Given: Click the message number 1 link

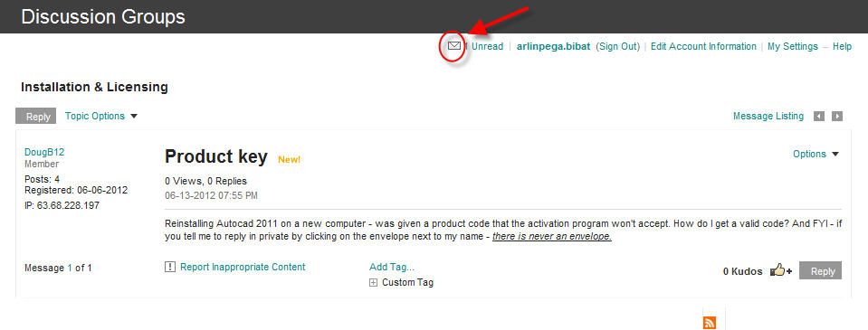Looking at the screenshot, I should (x=70, y=269).
